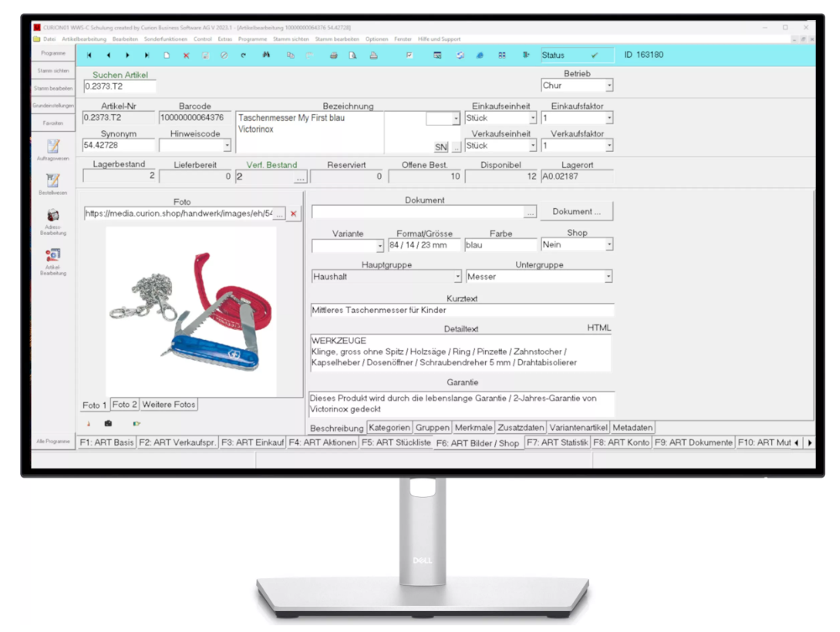Open Bestellwesen from the sidebar
The image size is (840, 632).
(x=52, y=182)
